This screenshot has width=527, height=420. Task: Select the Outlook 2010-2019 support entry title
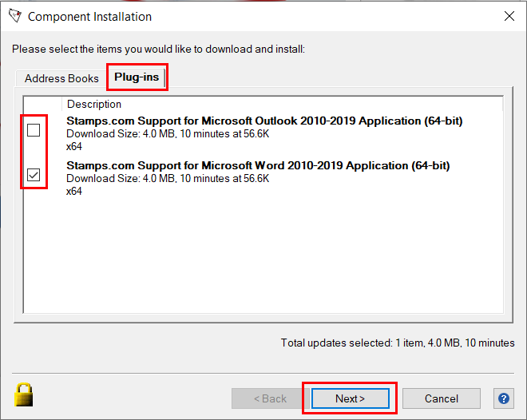(x=264, y=121)
